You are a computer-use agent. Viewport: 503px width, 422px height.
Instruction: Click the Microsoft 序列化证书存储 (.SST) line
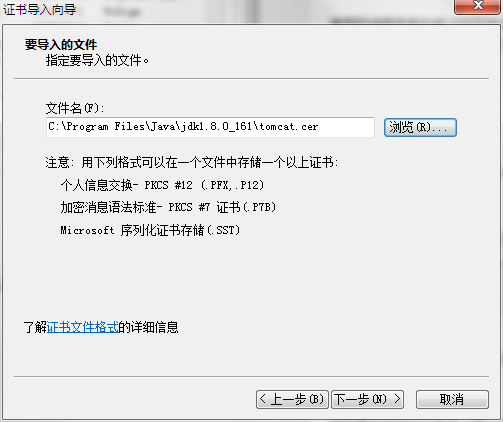tap(150, 230)
